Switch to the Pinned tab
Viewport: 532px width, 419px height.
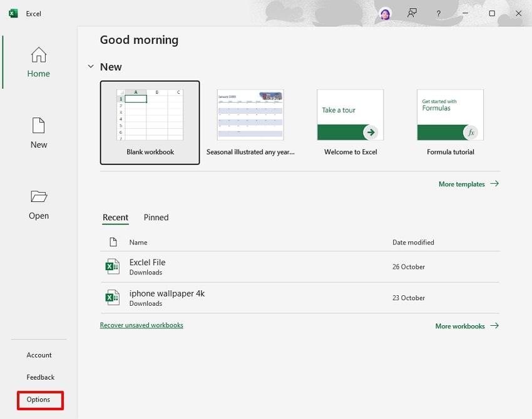click(x=156, y=217)
